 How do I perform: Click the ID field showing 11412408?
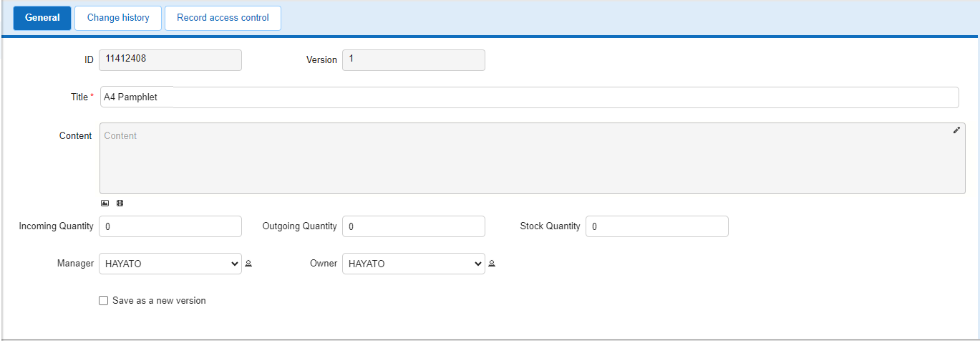(x=170, y=60)
